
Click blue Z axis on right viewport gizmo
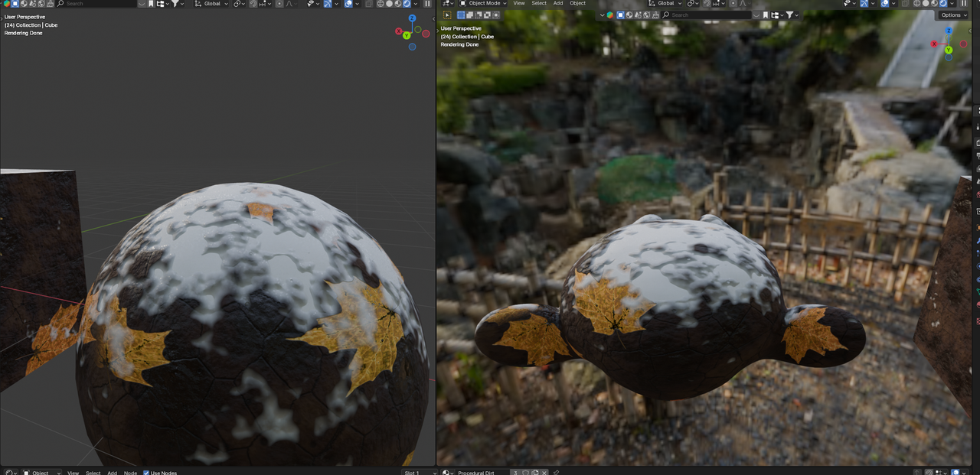point(949,31)
